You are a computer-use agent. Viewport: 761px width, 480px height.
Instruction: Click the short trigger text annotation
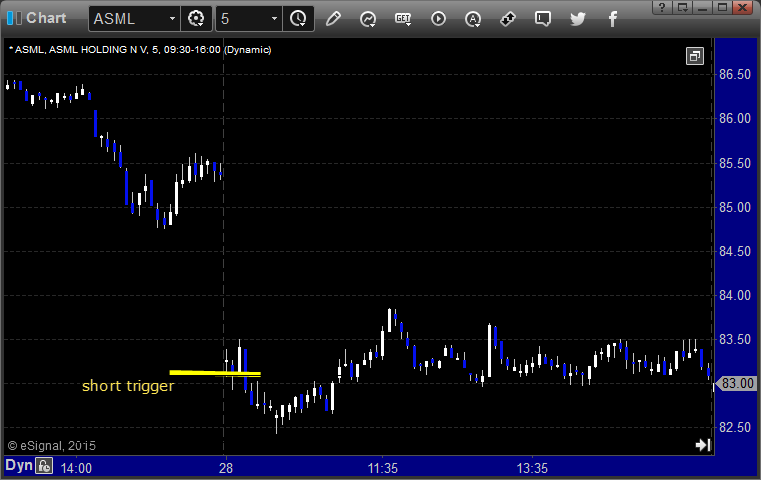coord(128,386)
